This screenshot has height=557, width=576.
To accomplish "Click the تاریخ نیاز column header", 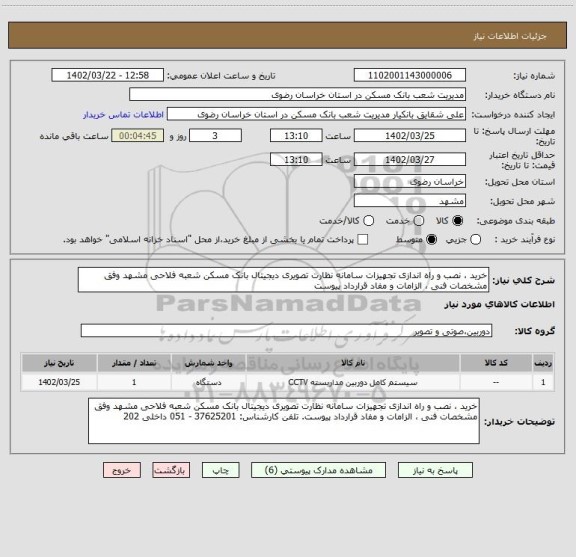I will coord(59,363).
